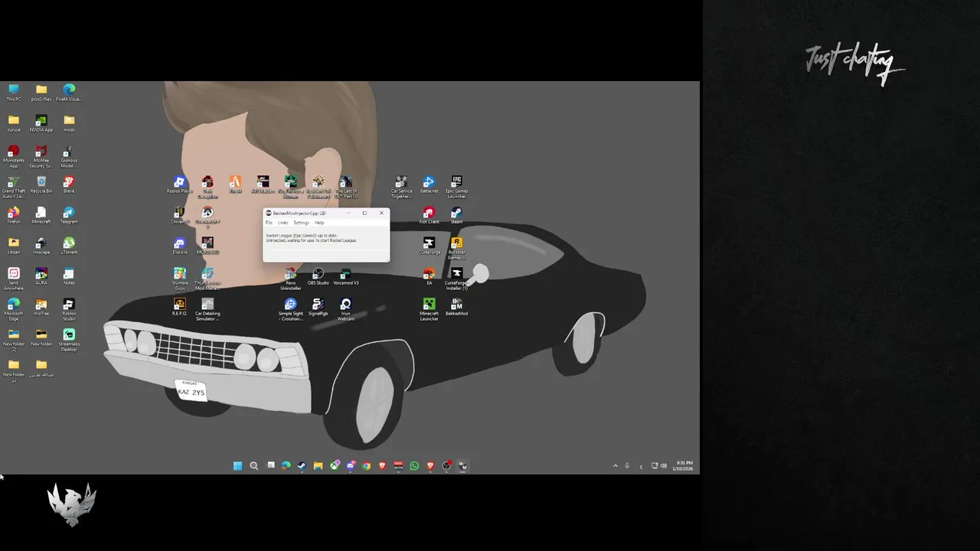This screenshot has width=980, height=551.
Task: Minimize the BakkesModInjector window
Action: tap(348, 213)
